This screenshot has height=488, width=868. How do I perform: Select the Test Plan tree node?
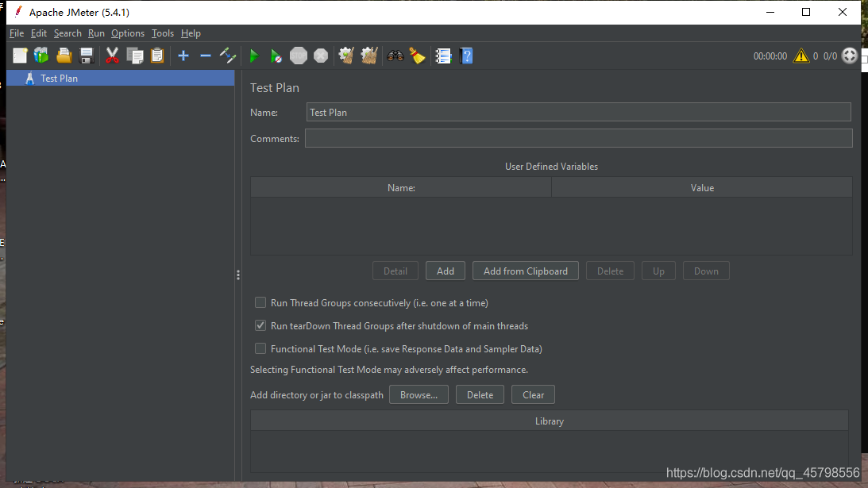click(x=121, y=78)
